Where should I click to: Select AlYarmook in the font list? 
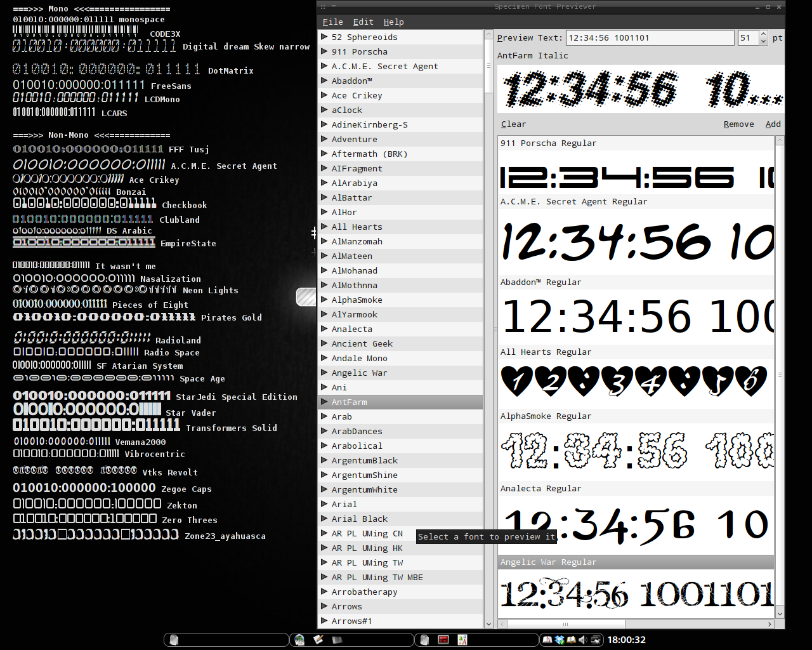click(400, 314)
